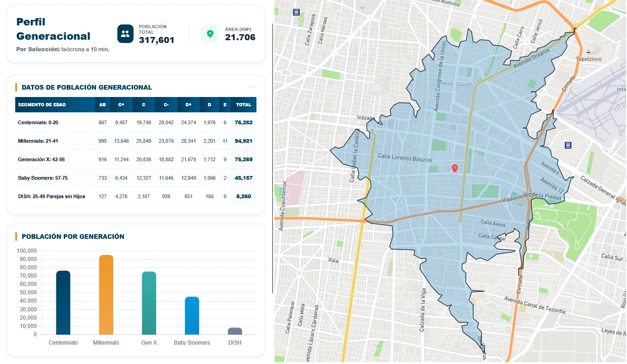The width and height of the screenshot is (627, 364).
Task: Click the 'Millennials: 21-41' row label
Action: pyautogui.click(x=38, y=141)
